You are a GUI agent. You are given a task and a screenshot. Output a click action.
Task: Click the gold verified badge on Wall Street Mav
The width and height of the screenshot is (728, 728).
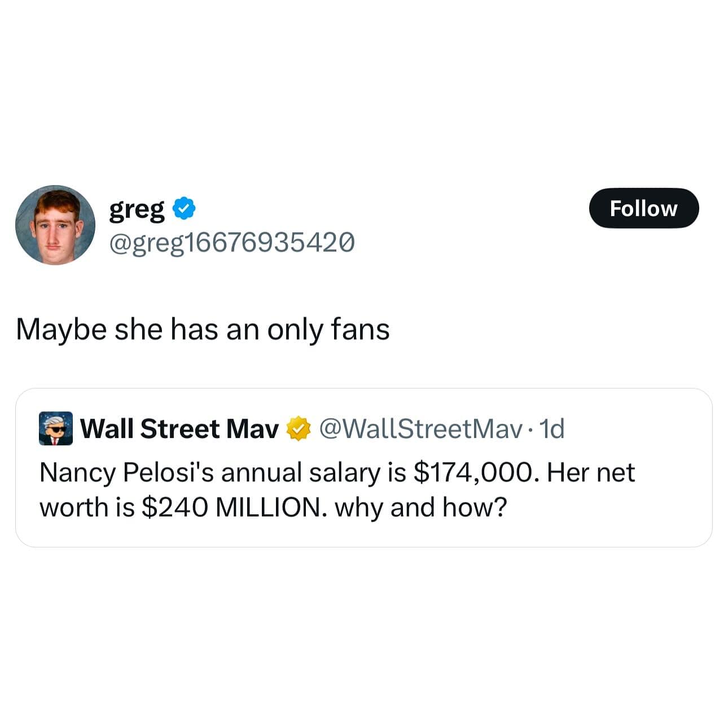[x=299, y=429]
